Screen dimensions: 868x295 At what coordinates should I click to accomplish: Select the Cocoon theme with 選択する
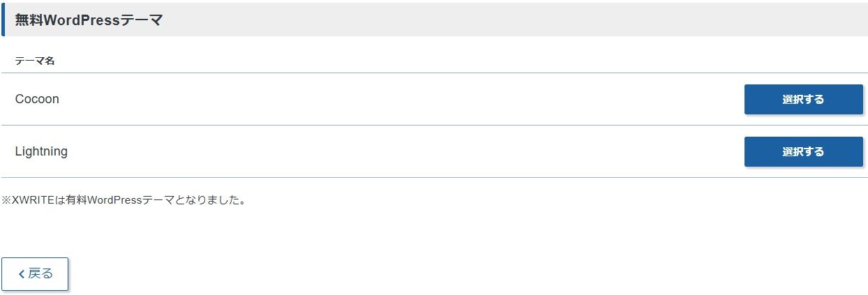click(x=803, y=99)
